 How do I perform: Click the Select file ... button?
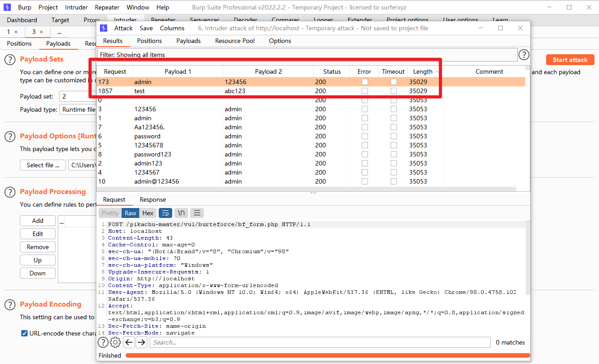pyautogui.click(x=43, y=165)
